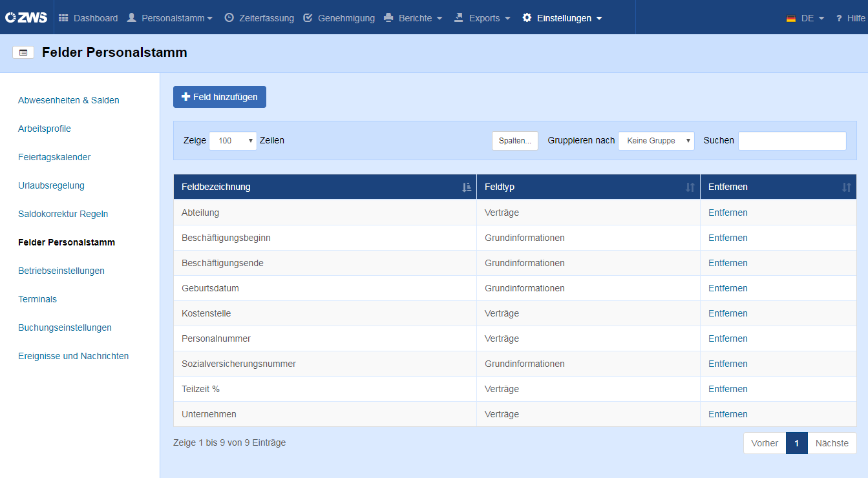868x478 pixels.
Task: Click the Feld hinzufügen button
Action: point(220,97)
